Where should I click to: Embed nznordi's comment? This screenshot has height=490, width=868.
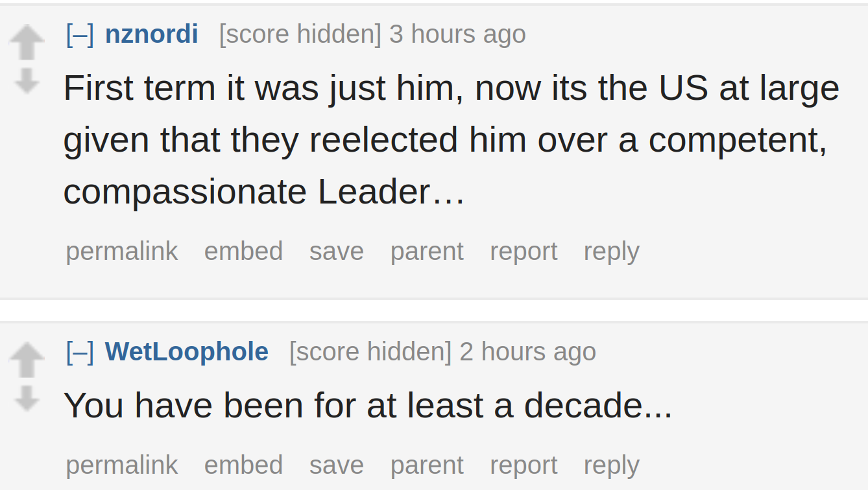point(243,251)
